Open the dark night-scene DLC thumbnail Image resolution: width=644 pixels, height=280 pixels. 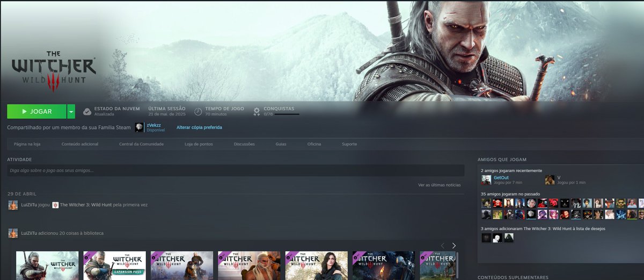[384, 265]
